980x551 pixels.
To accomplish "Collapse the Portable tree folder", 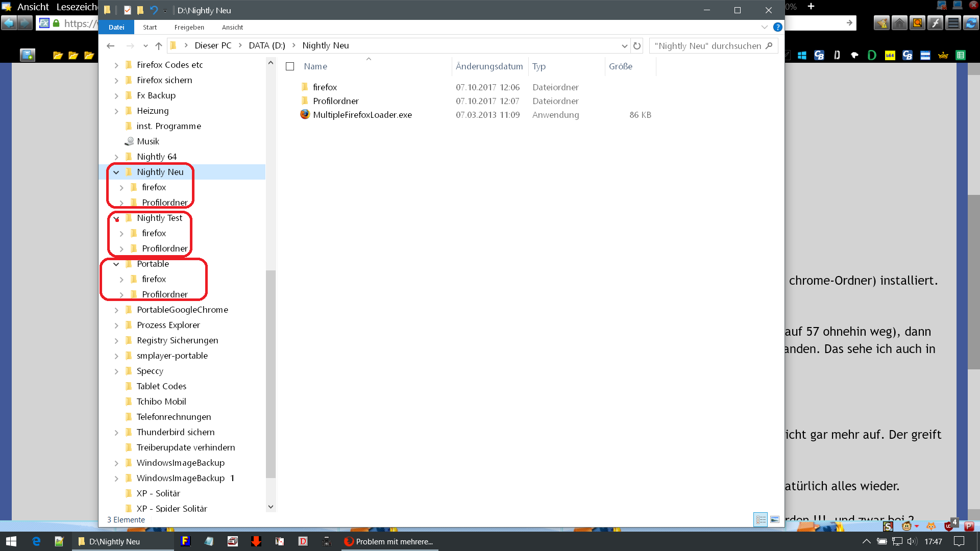I will click(116, 264).
